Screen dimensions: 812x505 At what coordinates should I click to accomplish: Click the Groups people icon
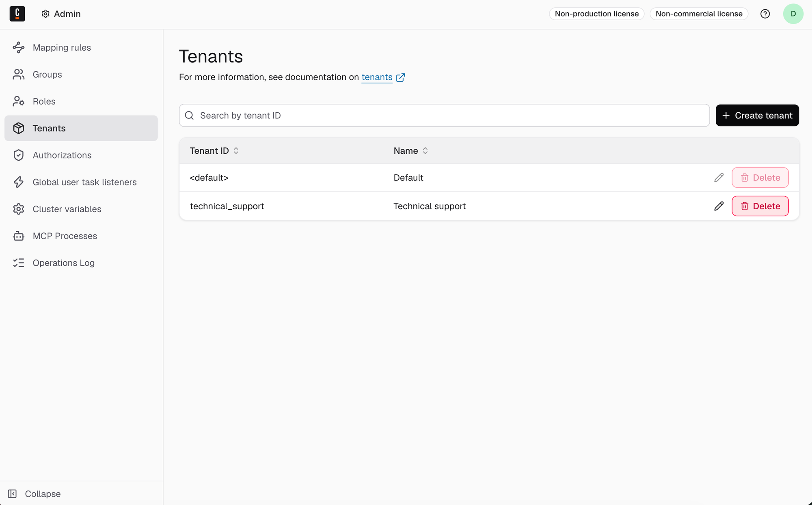click(x=19, y=74)
